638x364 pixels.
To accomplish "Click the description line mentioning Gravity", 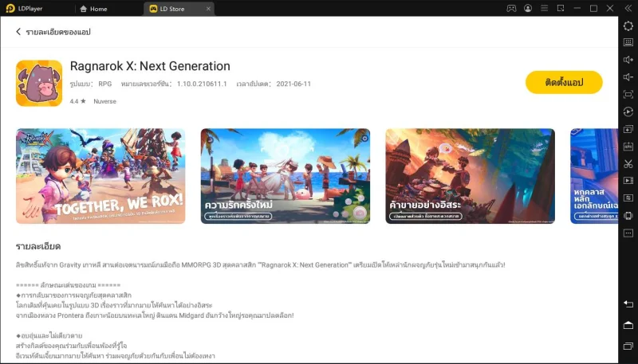I will coord(261,265).
